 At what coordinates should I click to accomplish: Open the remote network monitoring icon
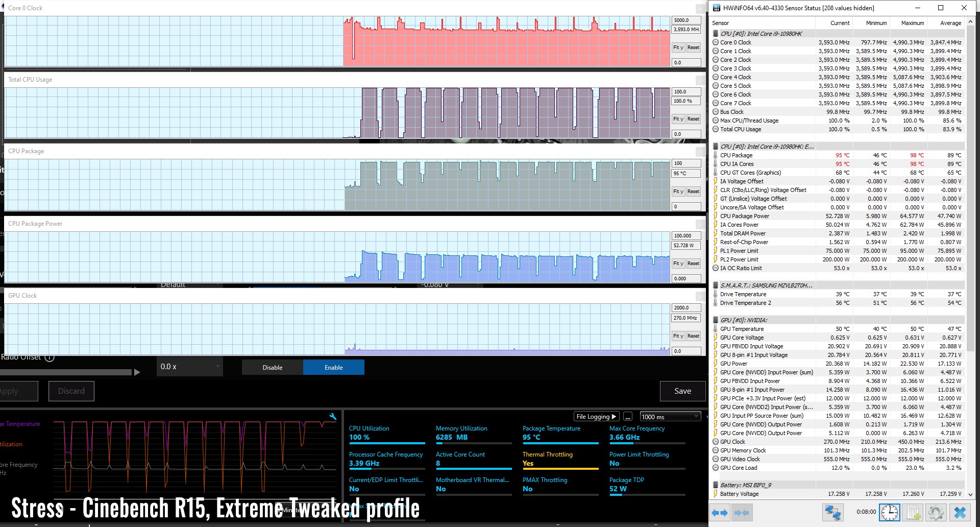tap(832, 512)
